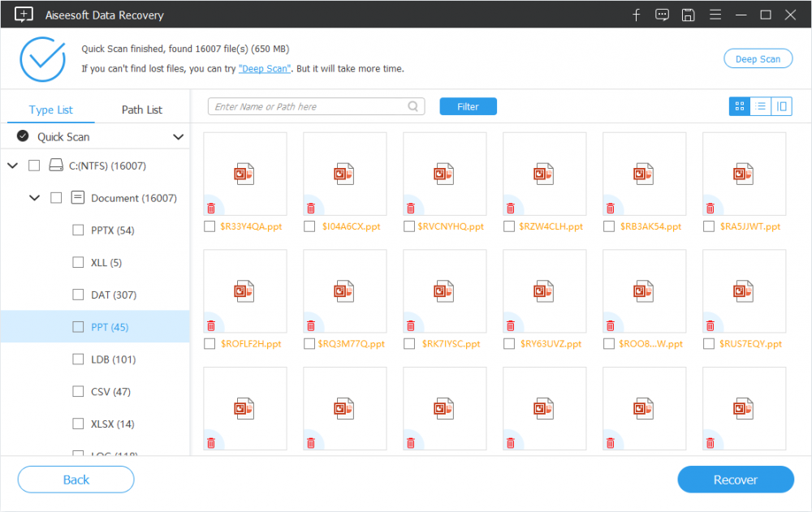The width and height of the screenshot is (812, 512).
Task: Check the PPTX (54) checkbox
Action: [x=78, y=230]
